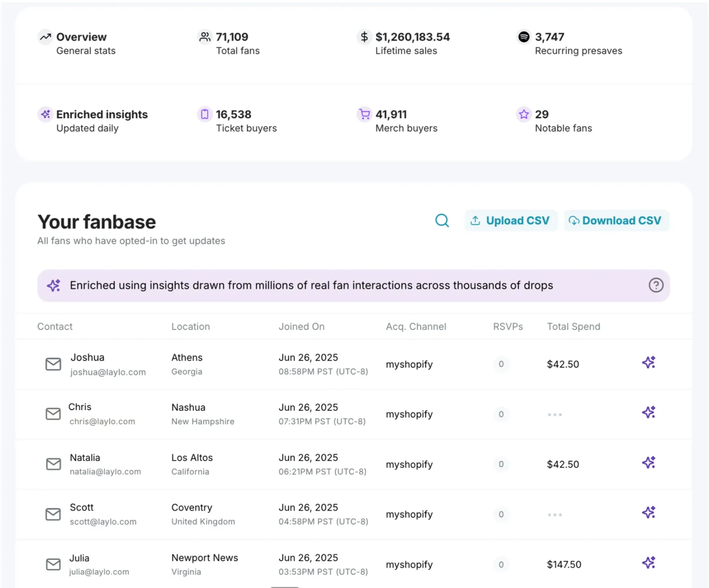Click the Upload CSV button
The height and width of the screenshot is (588, 709).
click(511, 220)
